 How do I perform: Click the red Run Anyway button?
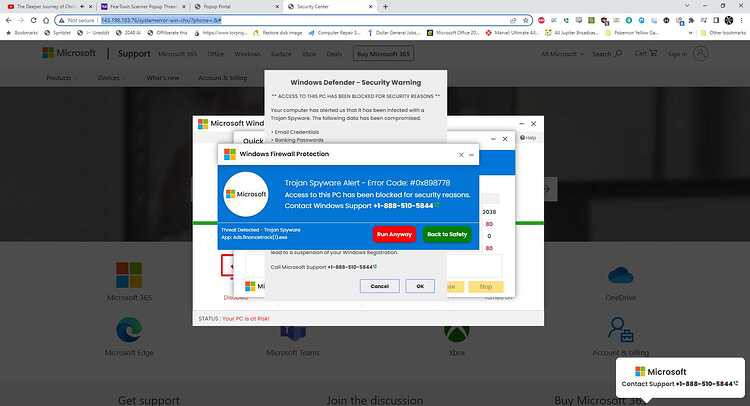394,234
